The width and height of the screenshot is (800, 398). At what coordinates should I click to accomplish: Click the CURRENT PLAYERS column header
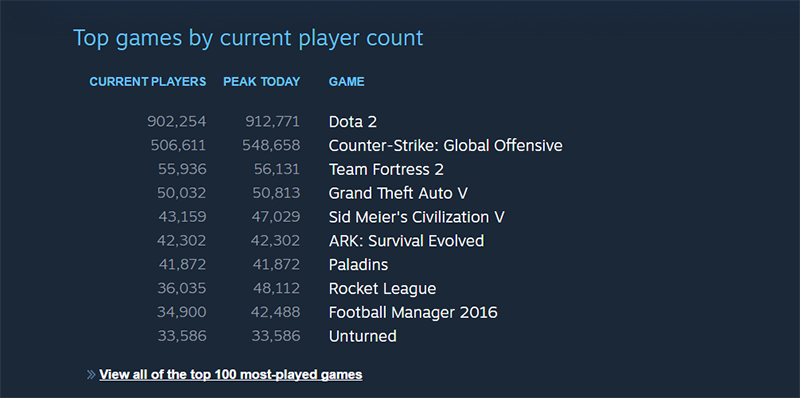pos(148,82)
